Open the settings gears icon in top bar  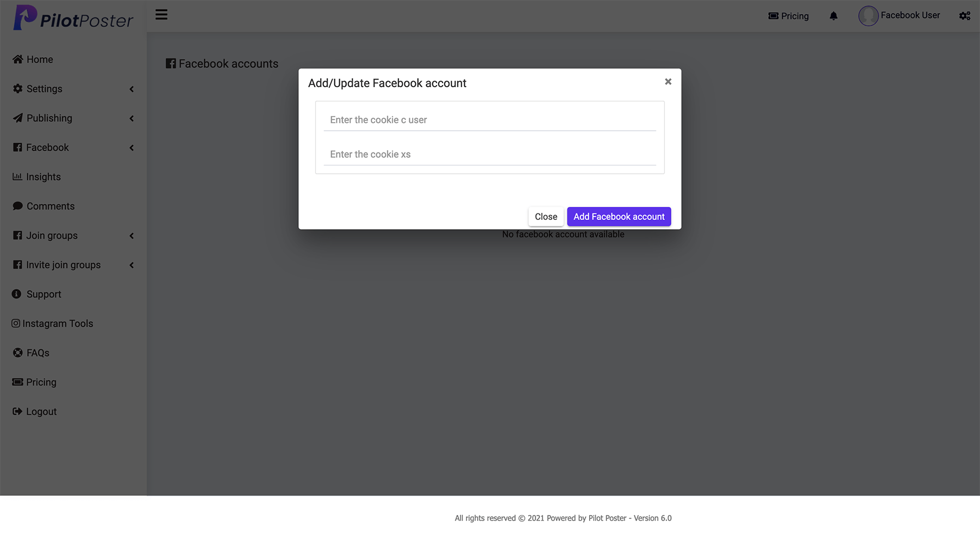pyautogui.click(x=965, y=16)
